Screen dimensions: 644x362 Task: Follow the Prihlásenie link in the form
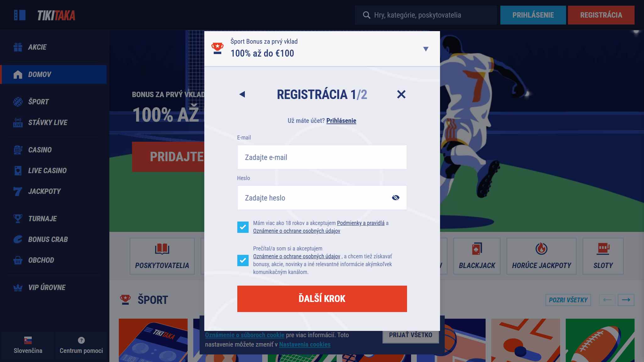(341, 121)
